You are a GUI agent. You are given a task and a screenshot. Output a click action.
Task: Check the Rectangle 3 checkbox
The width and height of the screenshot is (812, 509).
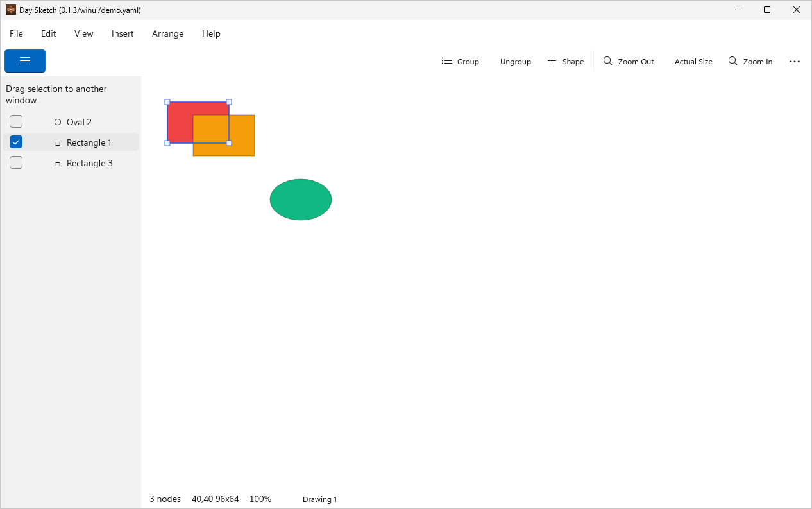coord(16,162)
